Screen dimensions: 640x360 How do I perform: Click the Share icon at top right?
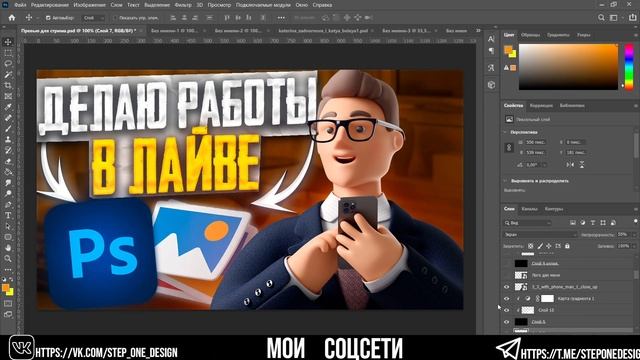pos(633,18)
